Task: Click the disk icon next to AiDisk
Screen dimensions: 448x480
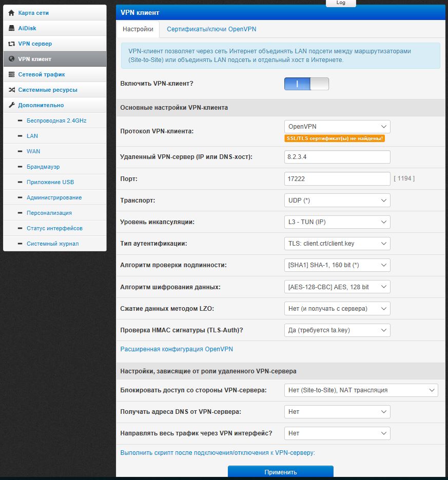Action: (11, 28)
